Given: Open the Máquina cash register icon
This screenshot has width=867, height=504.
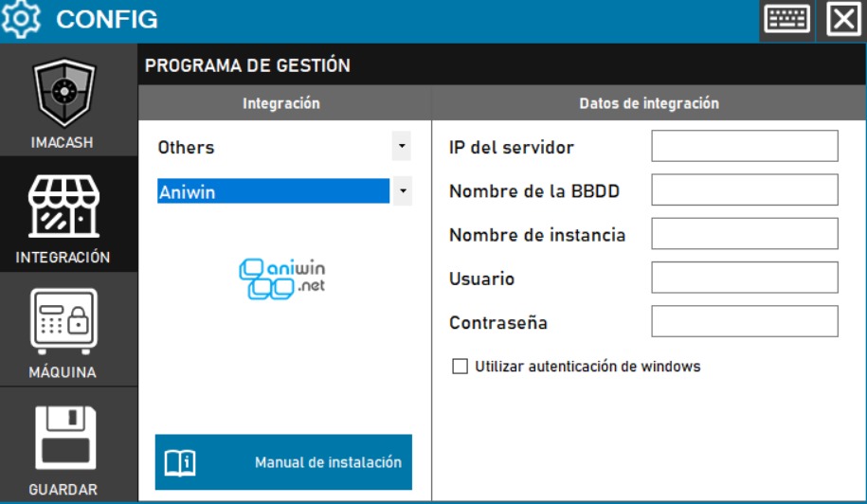Looking at the screenshot, I should (63, 322).
